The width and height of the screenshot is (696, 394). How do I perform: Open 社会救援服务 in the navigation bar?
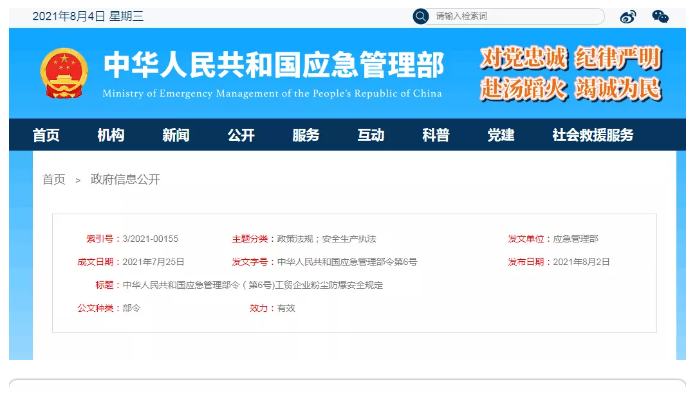(x=593, y=135)
